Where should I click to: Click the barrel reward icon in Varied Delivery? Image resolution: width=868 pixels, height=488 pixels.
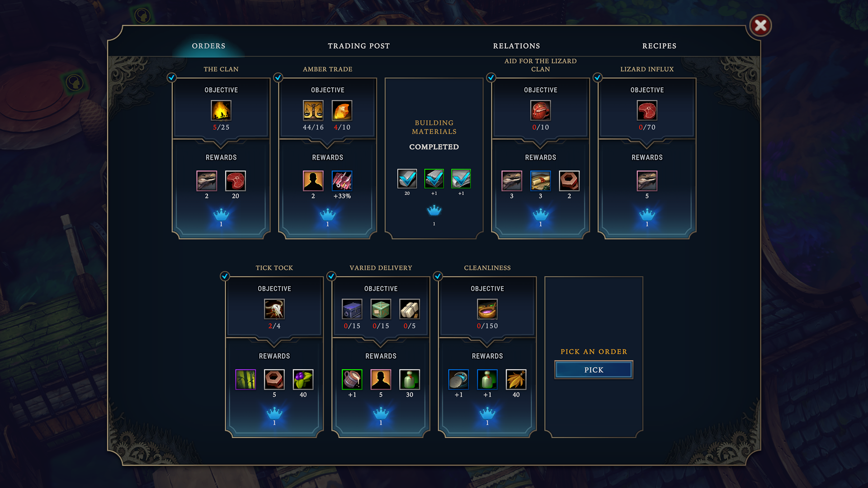pyautogui.click(x=352, y=380)
